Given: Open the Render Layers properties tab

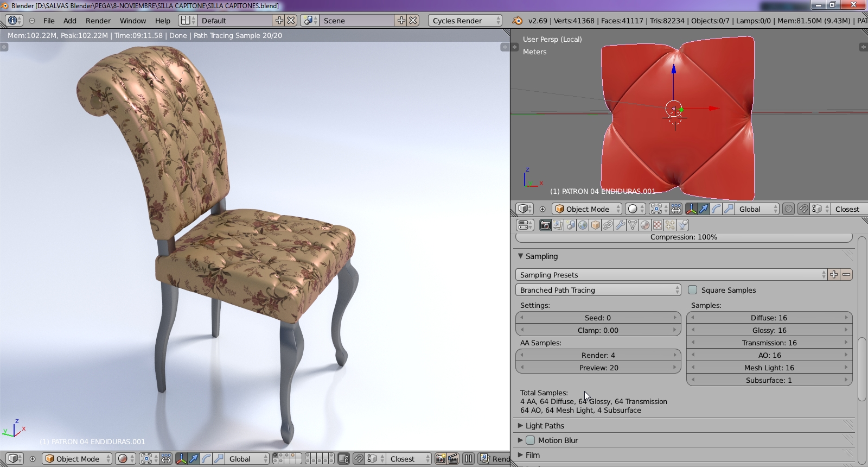Looking at the screenshot, I should (x=558, y=225).
